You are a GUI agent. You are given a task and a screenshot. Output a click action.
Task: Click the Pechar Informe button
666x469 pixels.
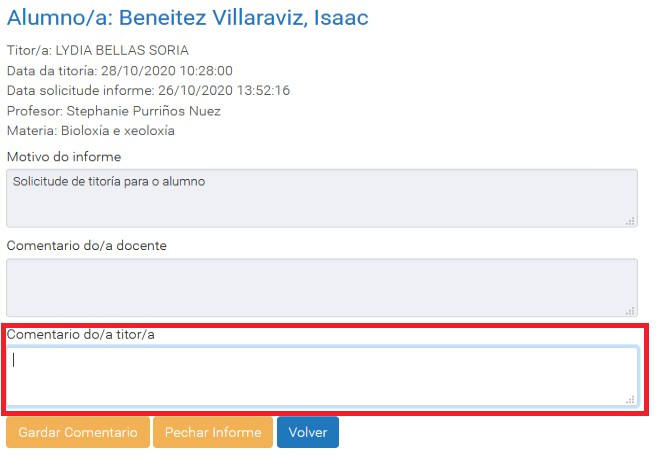tap(213, 432)
